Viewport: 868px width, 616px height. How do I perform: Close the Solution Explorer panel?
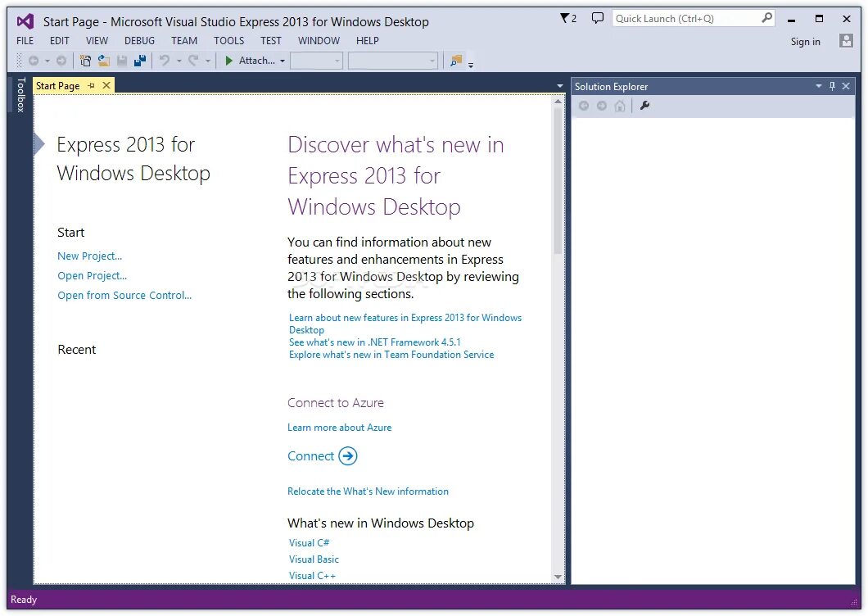coord(846,86)
